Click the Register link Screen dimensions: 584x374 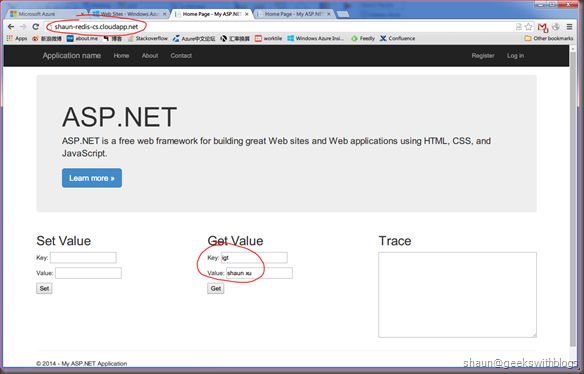[483, 56]
